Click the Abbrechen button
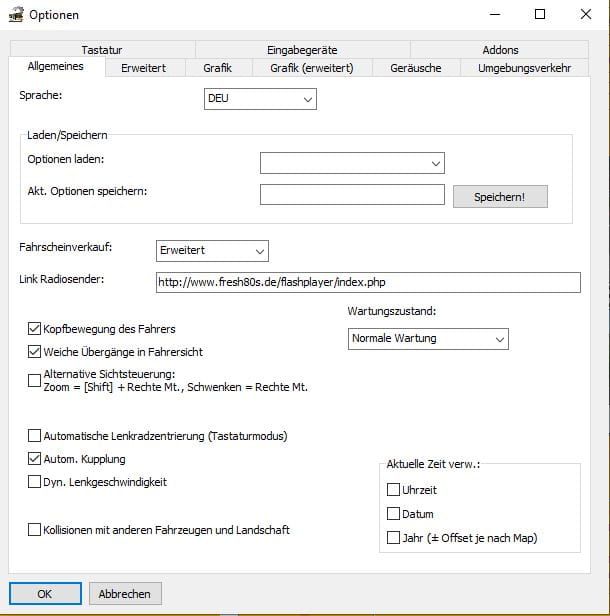610x616 pixels. point(125,594)
